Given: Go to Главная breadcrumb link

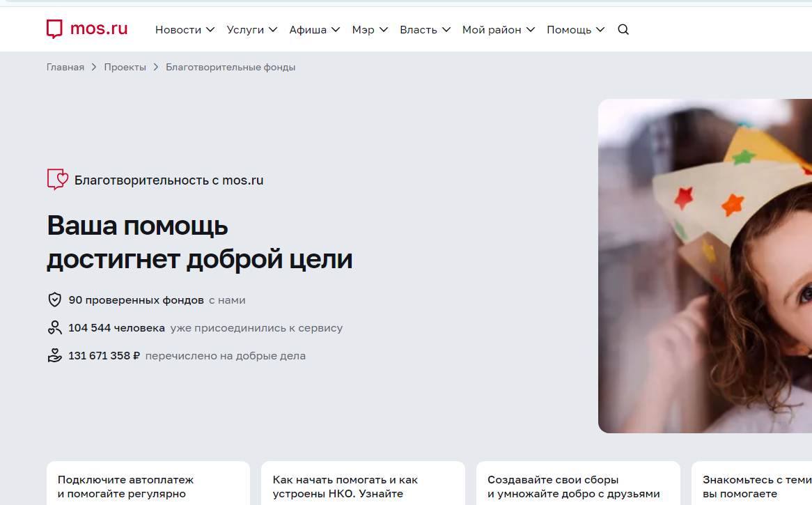Looking at the screenshot, I should pyautogui.click(x=65, y=68).
